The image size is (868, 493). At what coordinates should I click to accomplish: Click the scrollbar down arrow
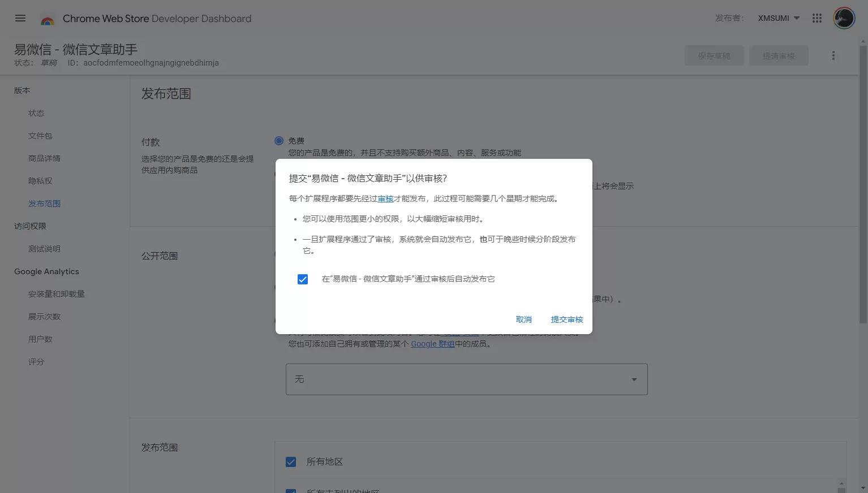pos(863,487)
